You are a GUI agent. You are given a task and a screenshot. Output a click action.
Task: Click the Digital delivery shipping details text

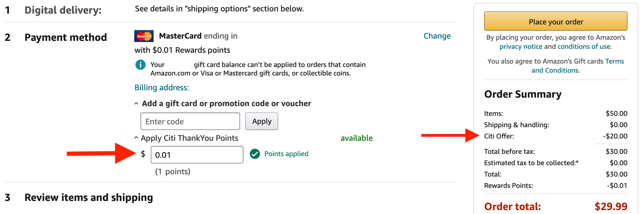coord(219,8)
